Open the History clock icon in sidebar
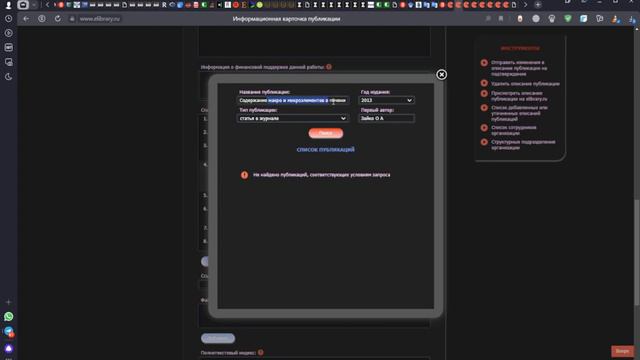 coord(9,19)
